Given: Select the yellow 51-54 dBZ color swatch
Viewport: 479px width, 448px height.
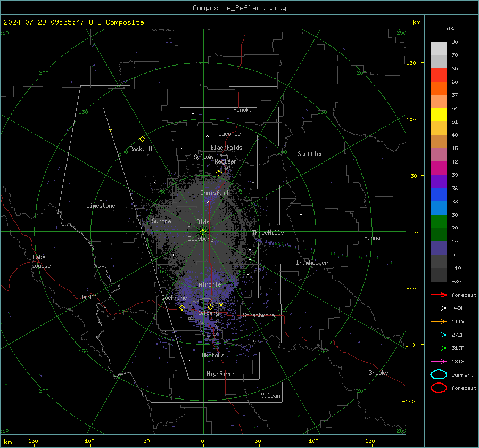Looking at the screenshot, I should pos(439,115).
